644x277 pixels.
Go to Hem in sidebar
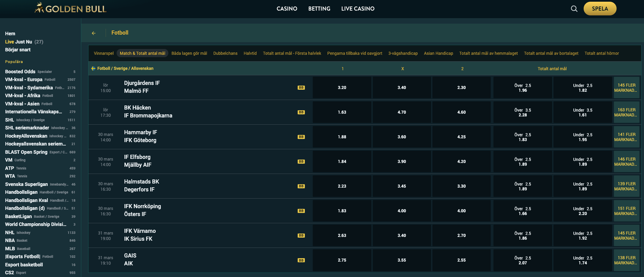coord(10,34)
